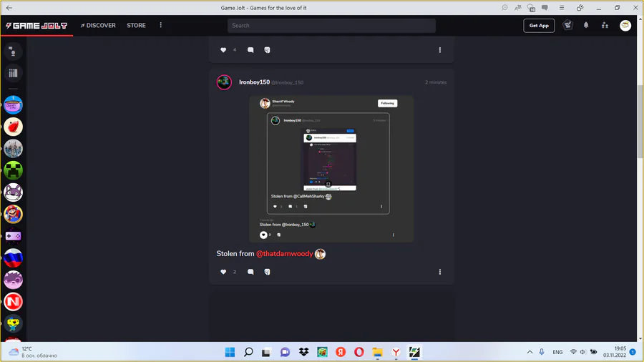This screenshot has height=362, width=644.
Task: Open the chat icon in the left sidebar
Action: (x=13, y=52)
